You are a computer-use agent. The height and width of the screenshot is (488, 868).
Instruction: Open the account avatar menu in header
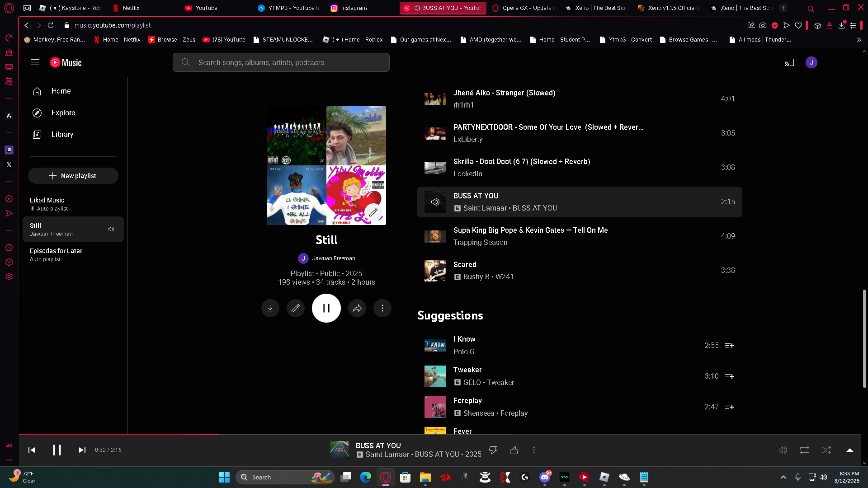[811, 62]
